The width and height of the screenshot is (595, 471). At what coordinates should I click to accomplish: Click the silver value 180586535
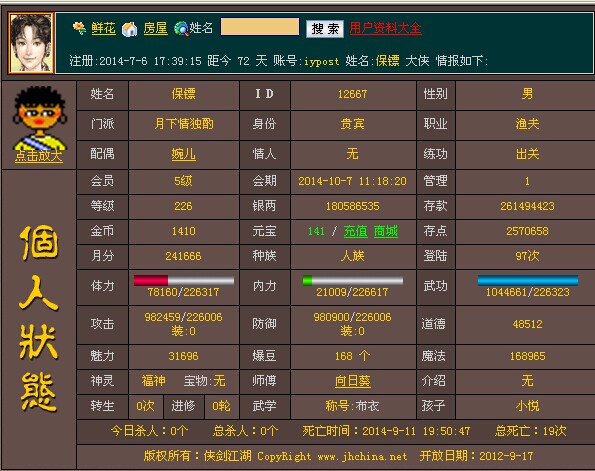point(353,206)
